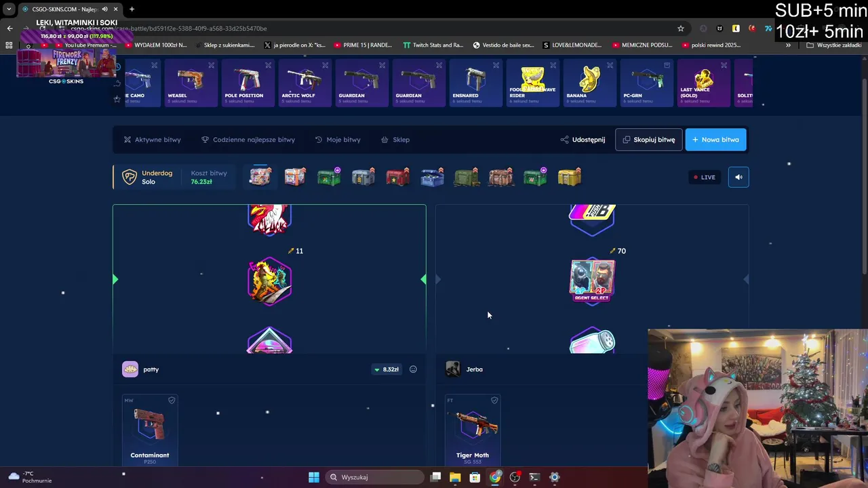Start a Nowa bitwa

715,140
